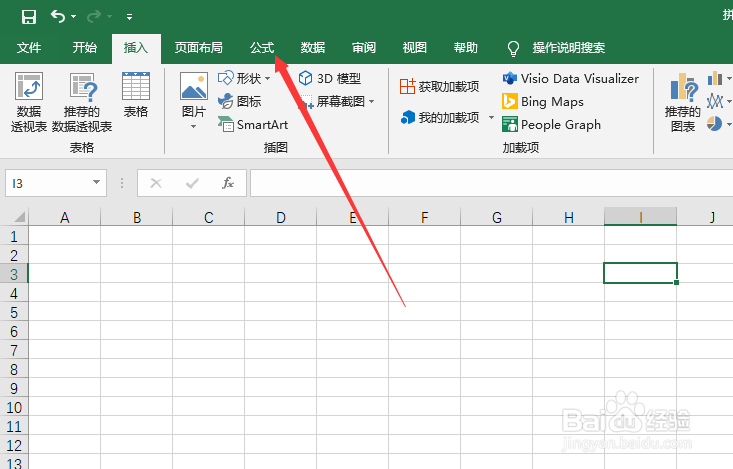Switch to the 数据 tab
The width and height of the screenshot is (733, 469).
(313, 47)
